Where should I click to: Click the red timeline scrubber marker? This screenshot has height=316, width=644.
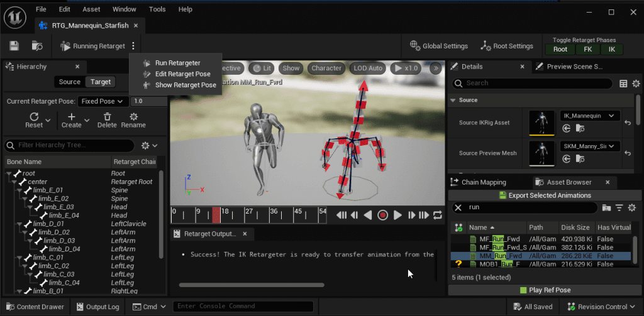[x=216, y=215]
